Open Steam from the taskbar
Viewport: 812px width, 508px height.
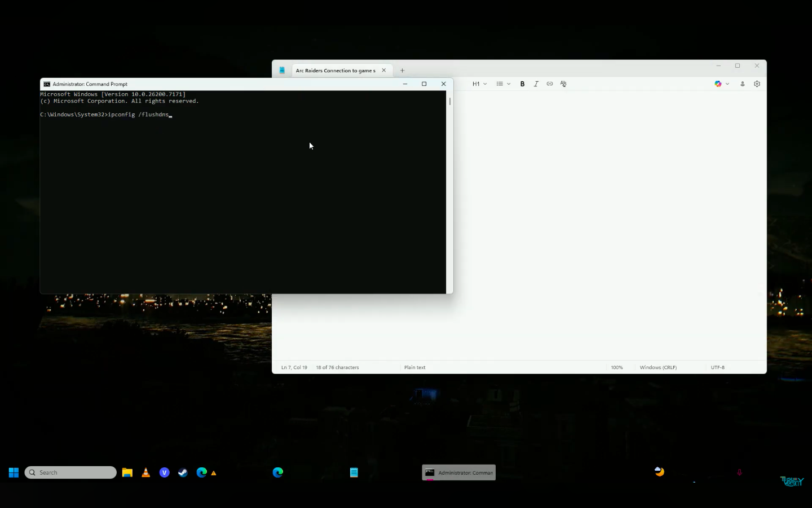point(183,472)
